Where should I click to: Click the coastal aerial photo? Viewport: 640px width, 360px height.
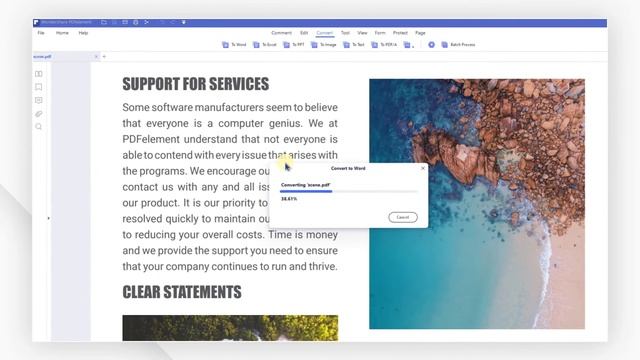477,204
